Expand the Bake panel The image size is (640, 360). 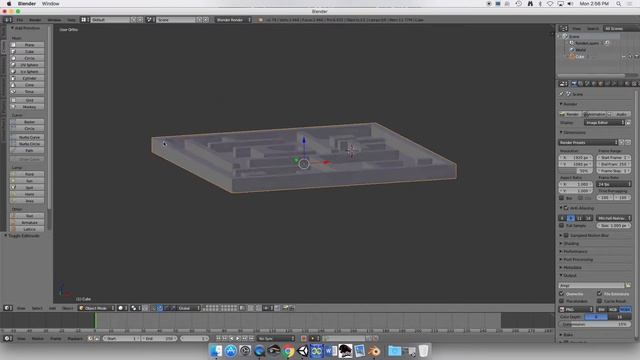tap(567, 335)
